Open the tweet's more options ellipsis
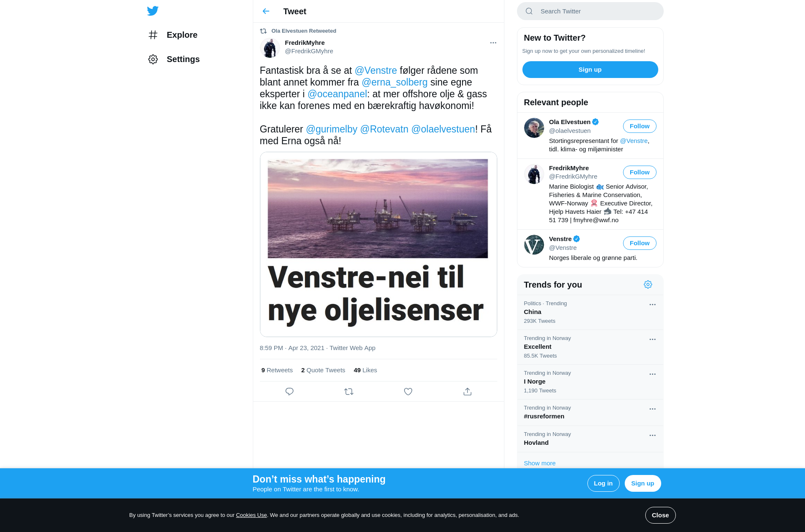The image size is (805, 532). coord(493,43)
